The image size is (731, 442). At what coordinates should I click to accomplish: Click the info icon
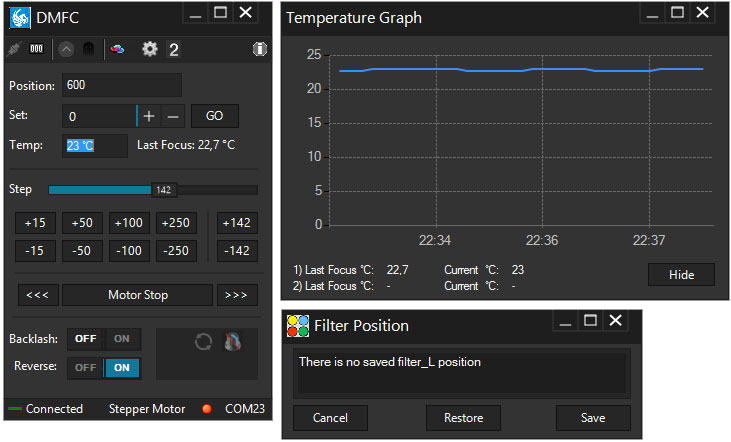click(x=260, y=49)
